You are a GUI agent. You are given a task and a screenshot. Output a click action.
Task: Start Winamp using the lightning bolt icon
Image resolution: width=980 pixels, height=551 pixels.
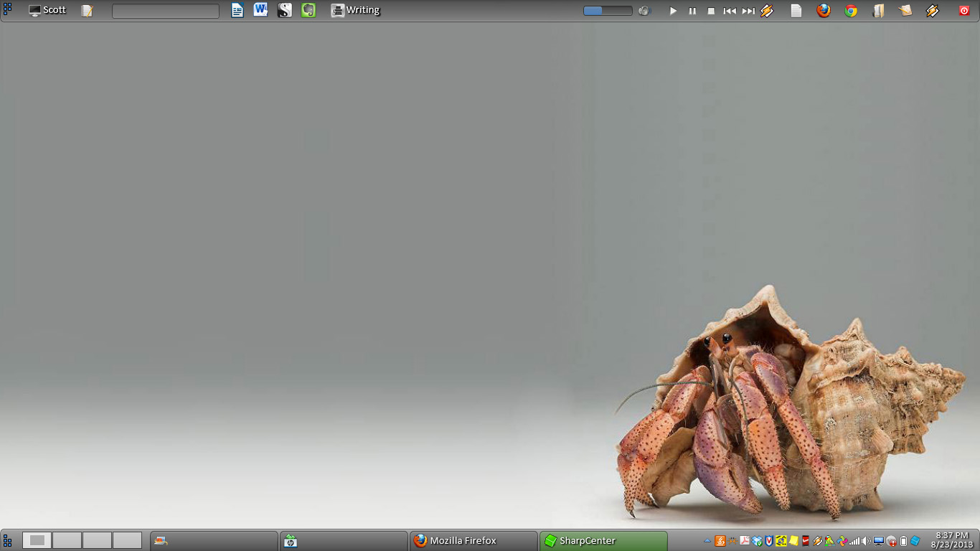point(767,11)
